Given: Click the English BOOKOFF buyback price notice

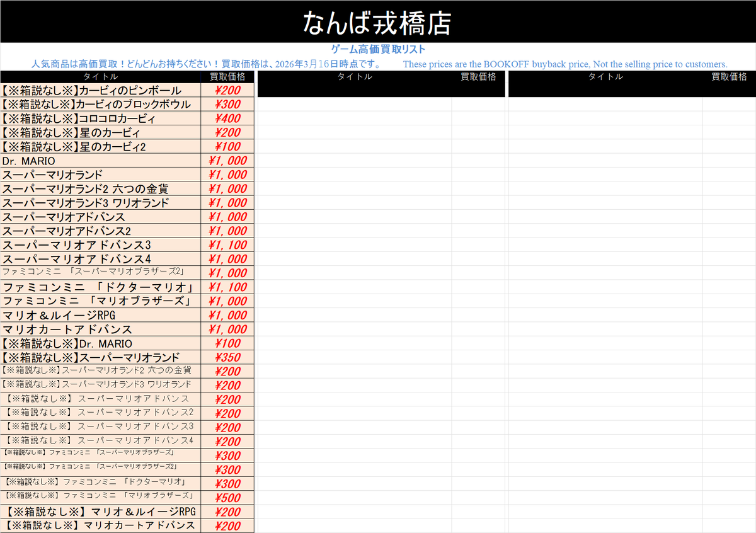Looking at the screenshot, I should click(x=565, y=64).
